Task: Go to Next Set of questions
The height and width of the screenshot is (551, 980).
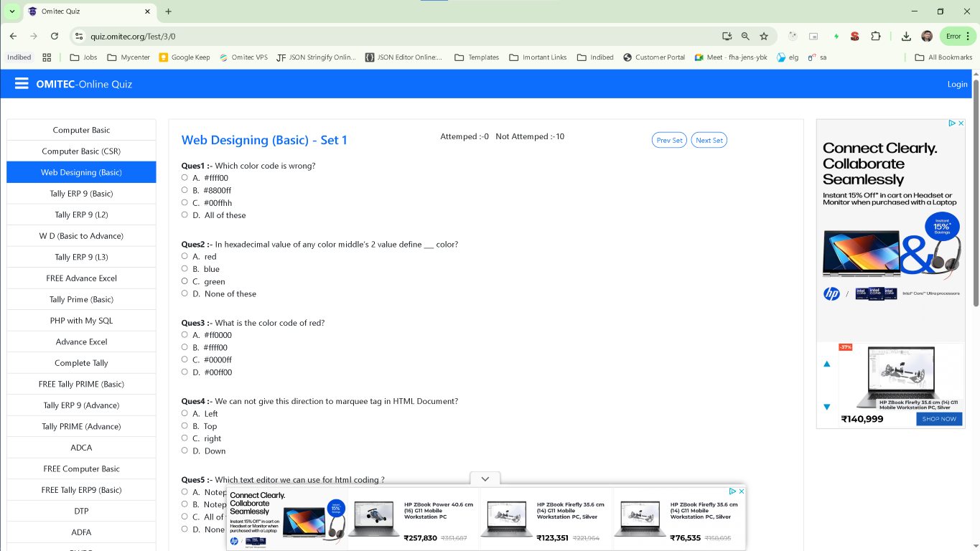Action: tap(709, 141)
